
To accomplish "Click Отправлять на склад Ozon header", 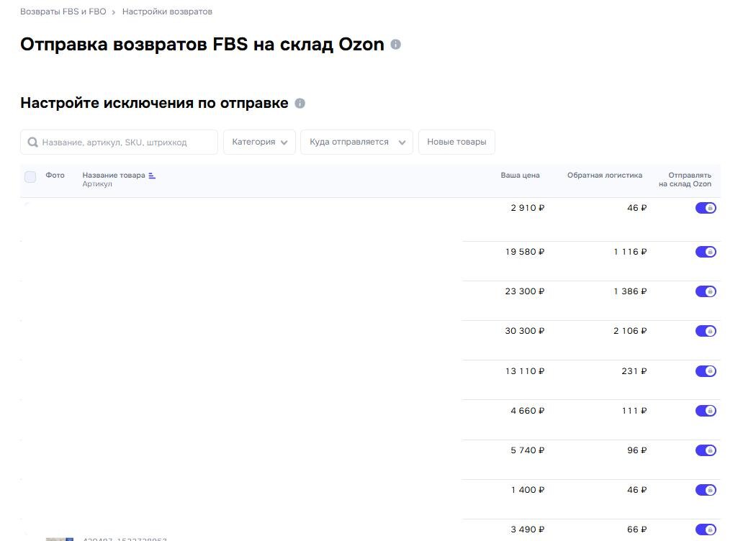I will (685, 179).
